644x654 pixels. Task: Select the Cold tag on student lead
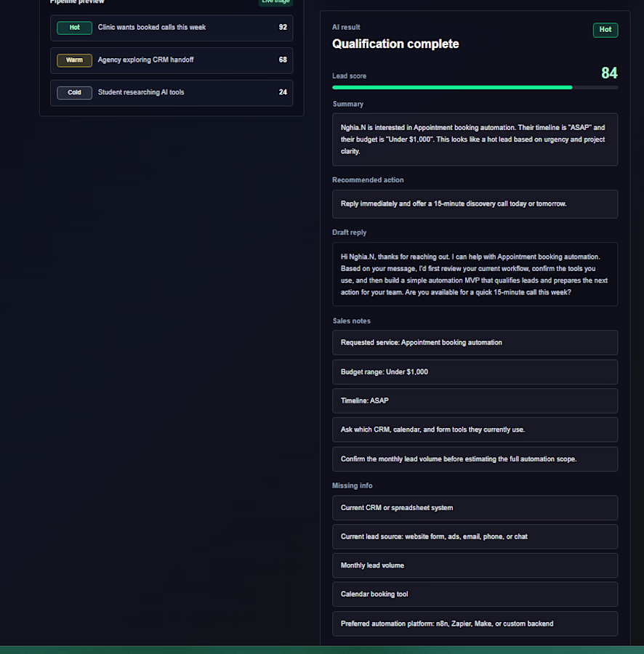pyautogui.click(x=74, y=92)
